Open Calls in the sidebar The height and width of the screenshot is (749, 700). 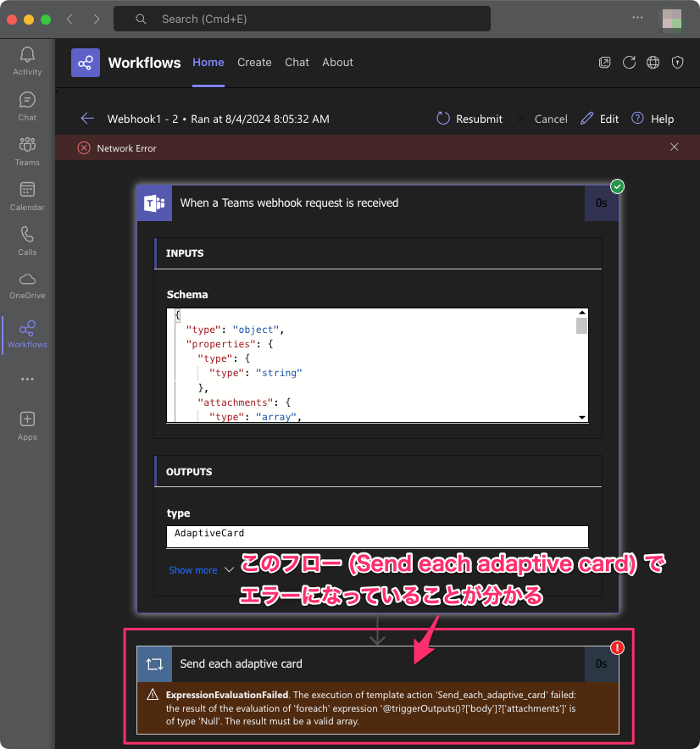coord(27,241)
